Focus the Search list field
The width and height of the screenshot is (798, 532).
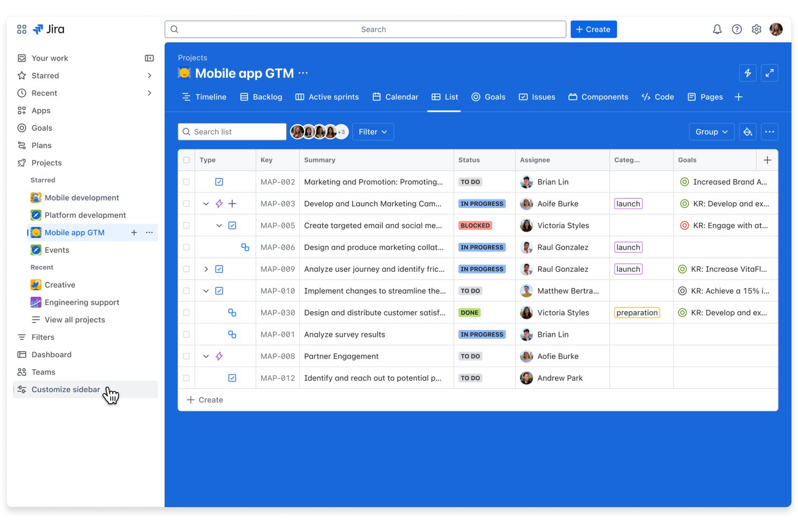(x=232, y=132)
